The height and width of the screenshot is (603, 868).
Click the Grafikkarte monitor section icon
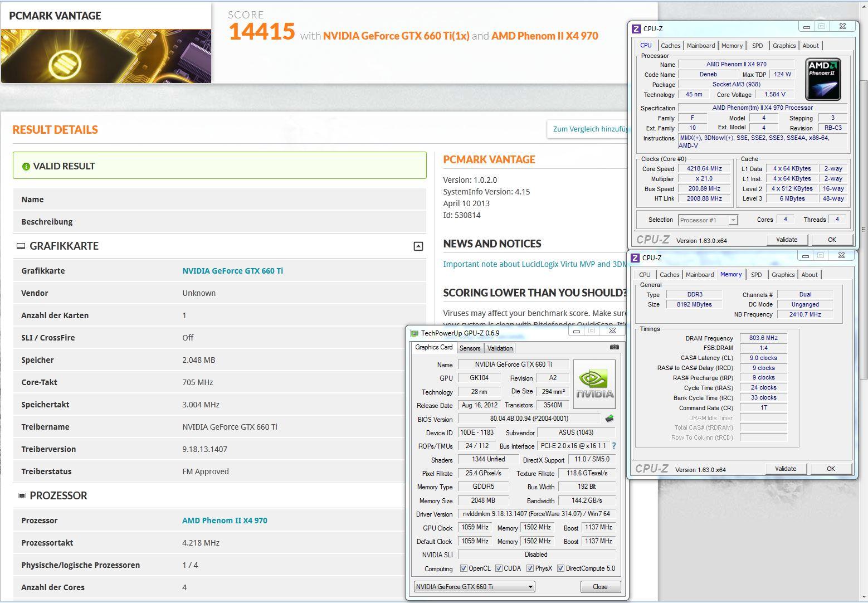coord(21,246)
